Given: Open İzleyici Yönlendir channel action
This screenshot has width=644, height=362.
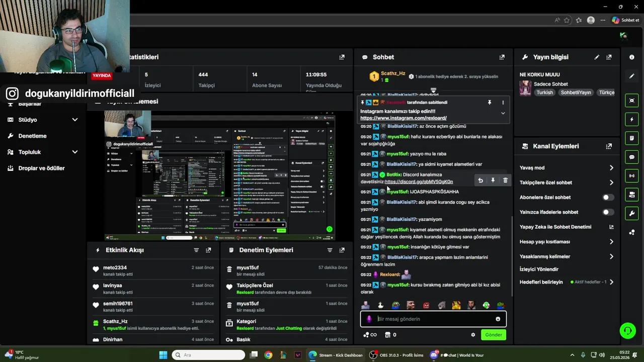Looking at the screenshot, I should tap(539, 269).
